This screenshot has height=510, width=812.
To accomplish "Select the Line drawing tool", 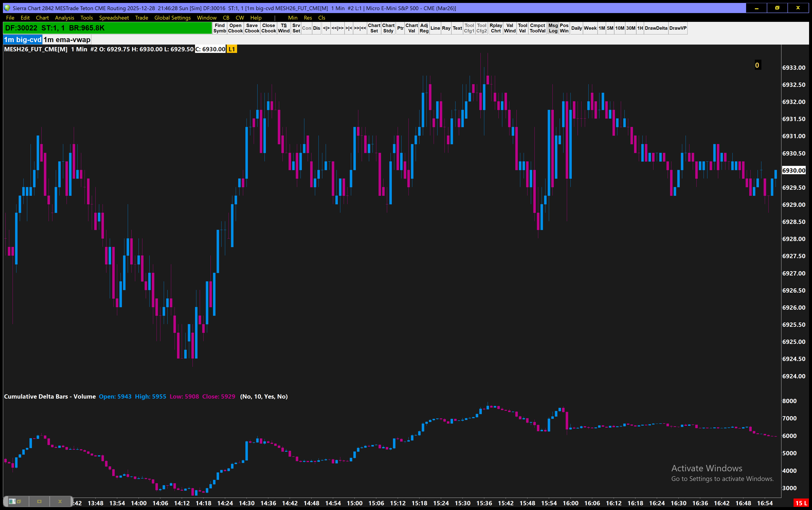I will click(435, 28).
